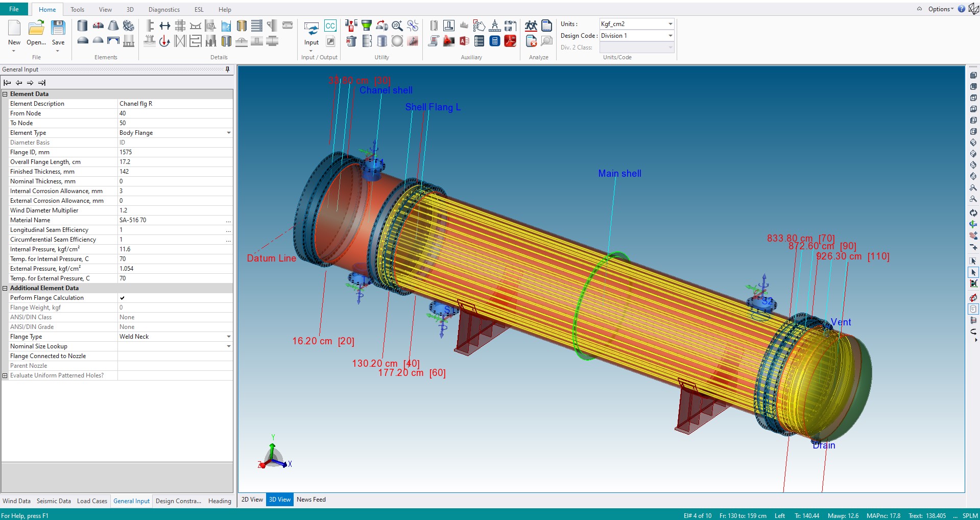Open the Units dropdown
This screenshot has width=980, height=520.
[670, 24]
